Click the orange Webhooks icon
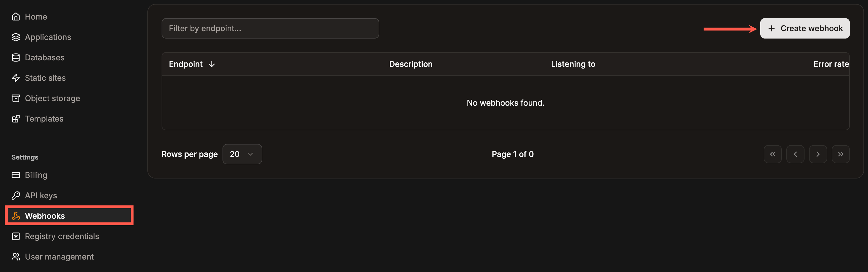Screen dimensions: 868x272 (16, 216)
